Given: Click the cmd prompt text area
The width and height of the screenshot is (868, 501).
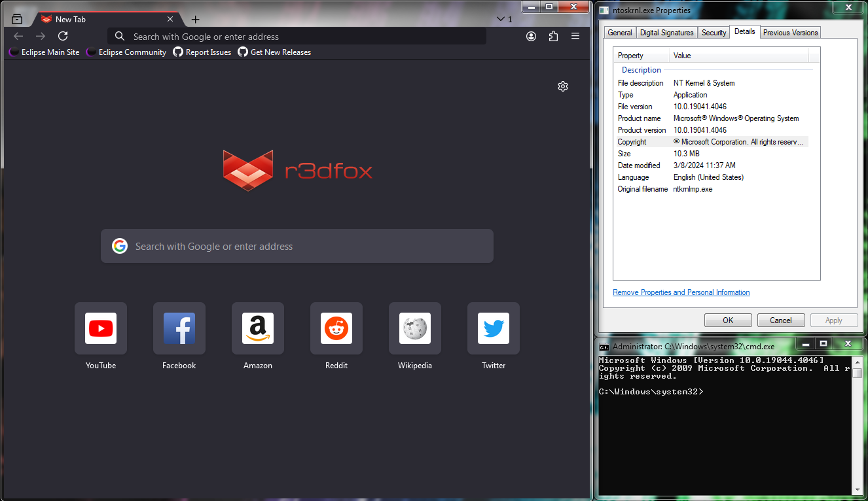Looking at the screenshot, I should pos(725,425).
